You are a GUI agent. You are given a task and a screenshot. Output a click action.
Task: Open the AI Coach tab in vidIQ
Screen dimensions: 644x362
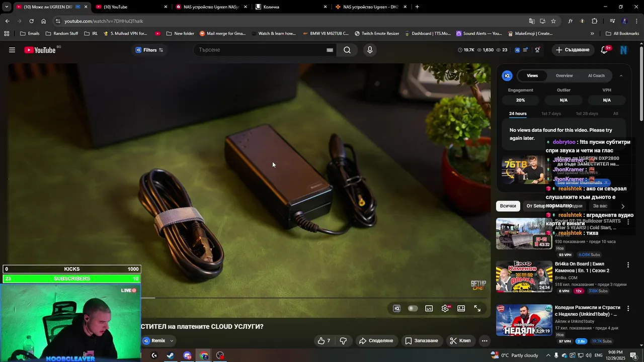pos(596,75)
